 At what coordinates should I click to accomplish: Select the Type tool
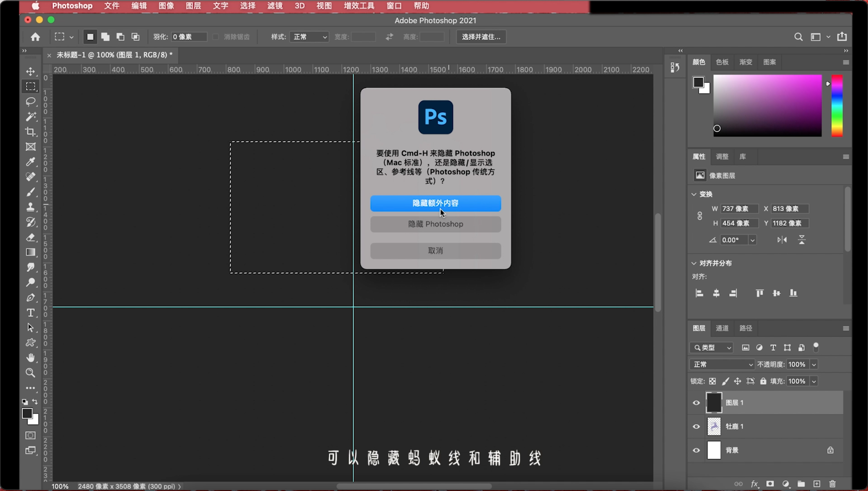(x=31, y=313)
